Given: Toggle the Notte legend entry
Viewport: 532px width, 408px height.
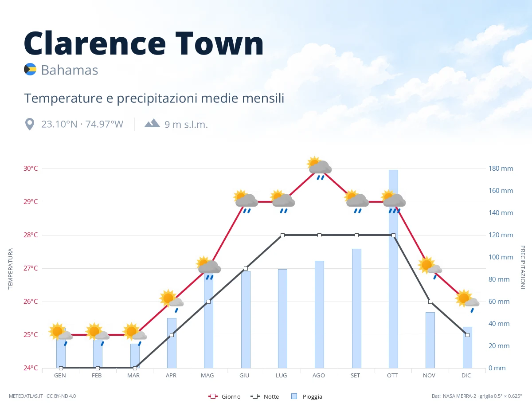Looking at the screenshot, I should [x=265, y=396].
